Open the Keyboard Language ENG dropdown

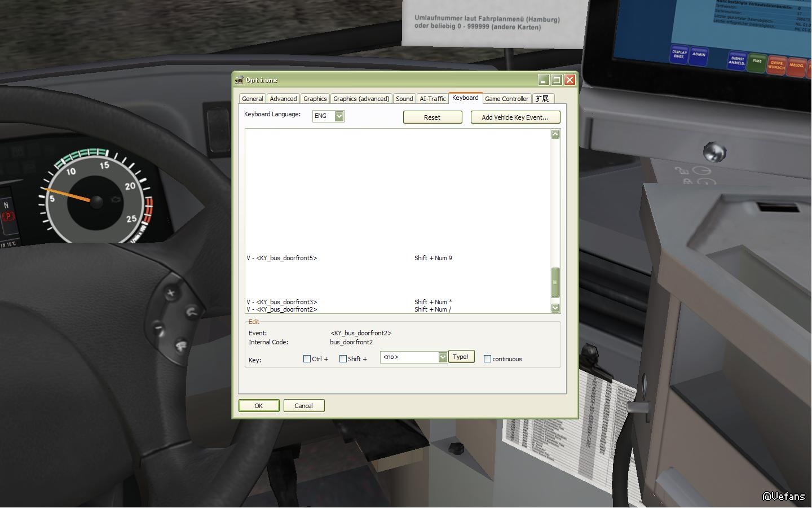pos(339,116)
